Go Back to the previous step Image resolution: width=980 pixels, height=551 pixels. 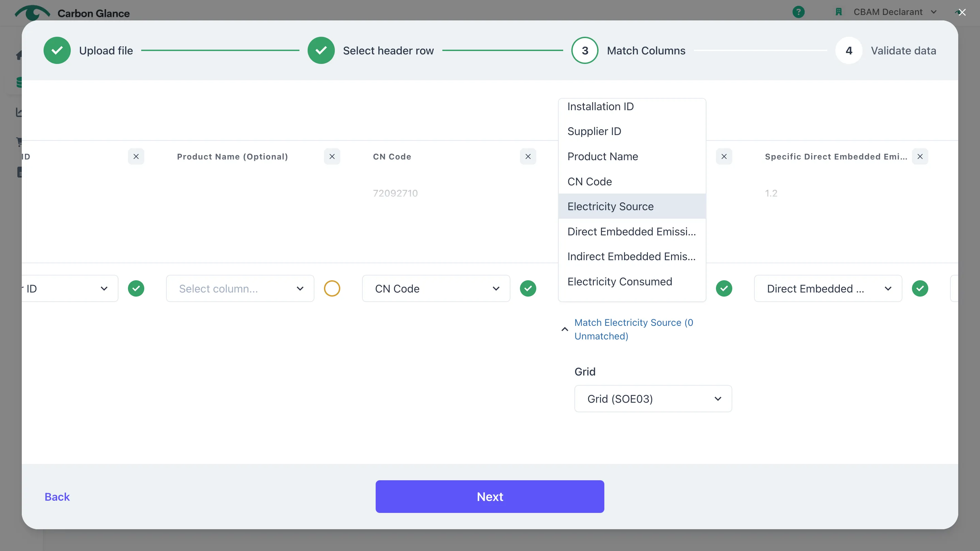(57, 497)
